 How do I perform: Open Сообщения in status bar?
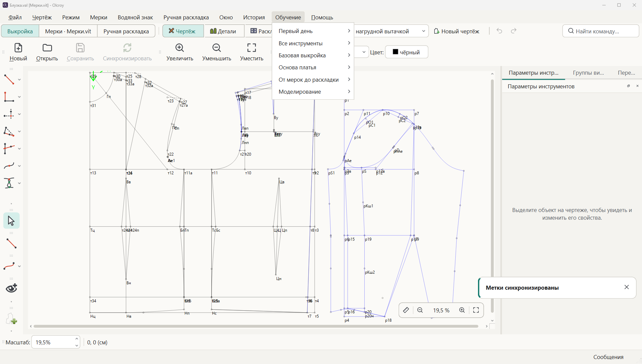click(x=608, y=357)
